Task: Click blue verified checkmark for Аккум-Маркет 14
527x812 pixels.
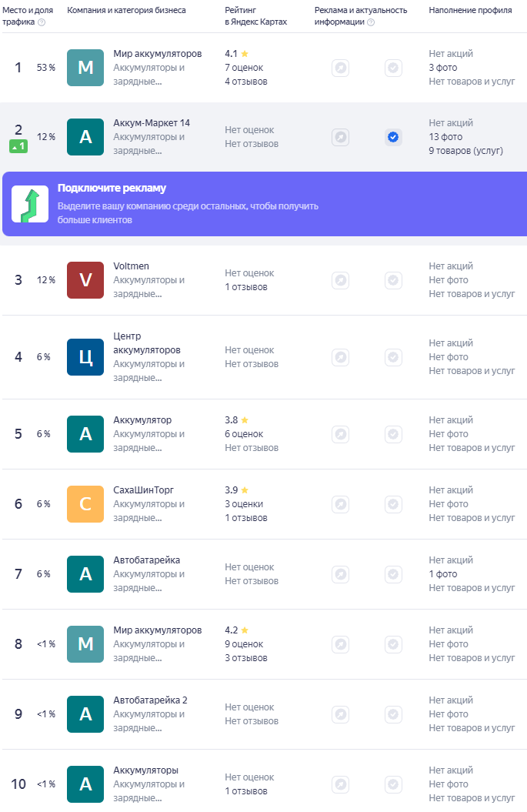Action: point(393,137)
